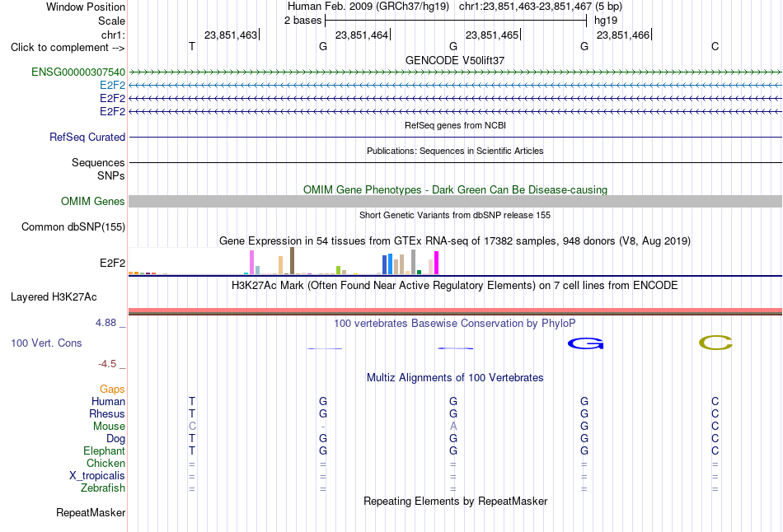Click 'Short Genetic Variants from dbSNP release 155'
The image size is (783, 532).
455,215
